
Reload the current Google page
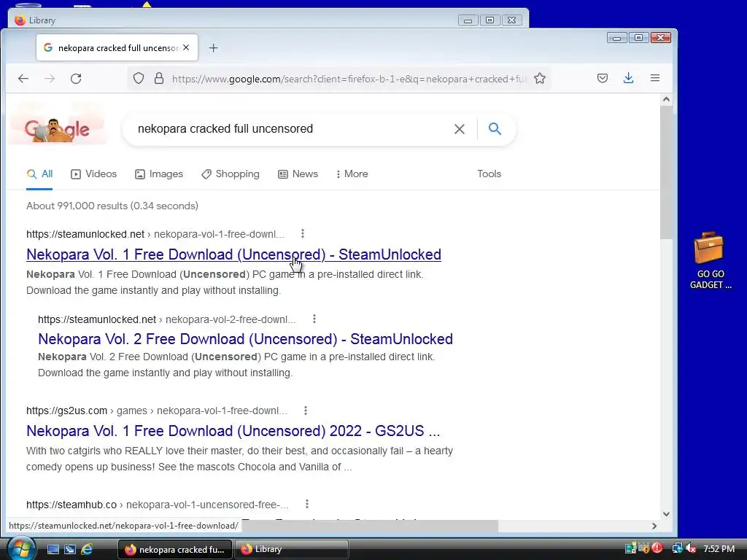click(x=76, y=79)
